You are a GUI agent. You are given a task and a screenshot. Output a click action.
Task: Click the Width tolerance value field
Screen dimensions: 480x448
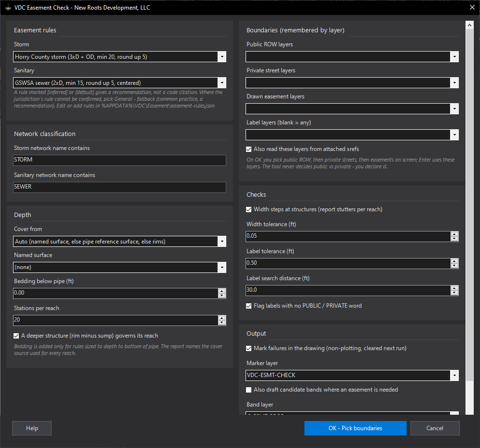pos(348,236)
